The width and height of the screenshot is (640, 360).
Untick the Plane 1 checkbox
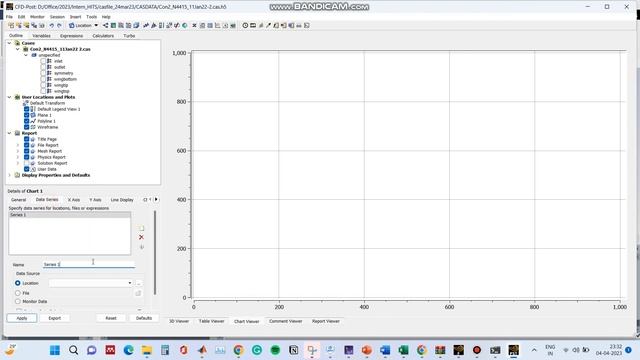point(27,115)
